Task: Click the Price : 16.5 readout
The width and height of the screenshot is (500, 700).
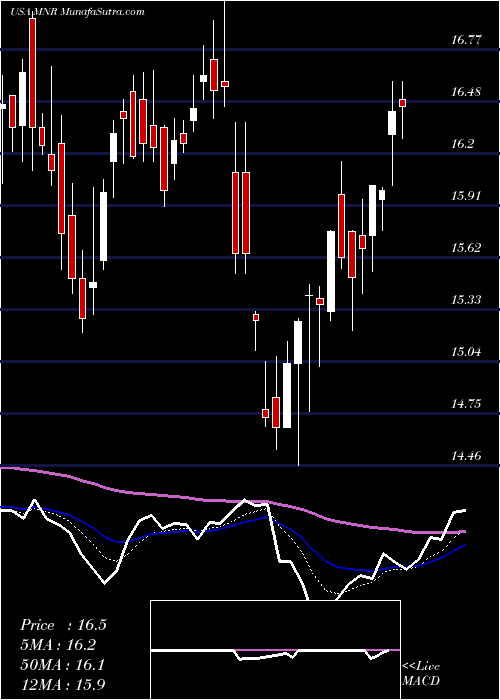Action: 63,625
